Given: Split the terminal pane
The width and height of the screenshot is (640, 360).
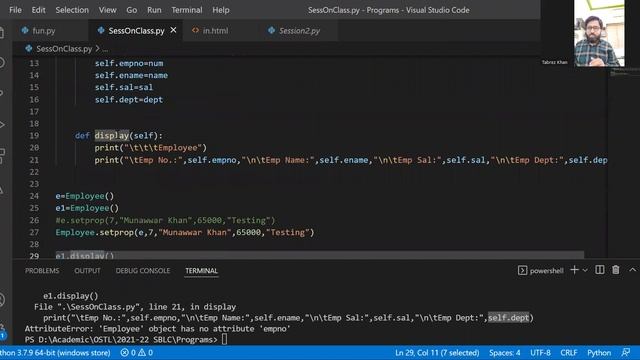Looking at the screenshot, I should (x=600, y=270).
